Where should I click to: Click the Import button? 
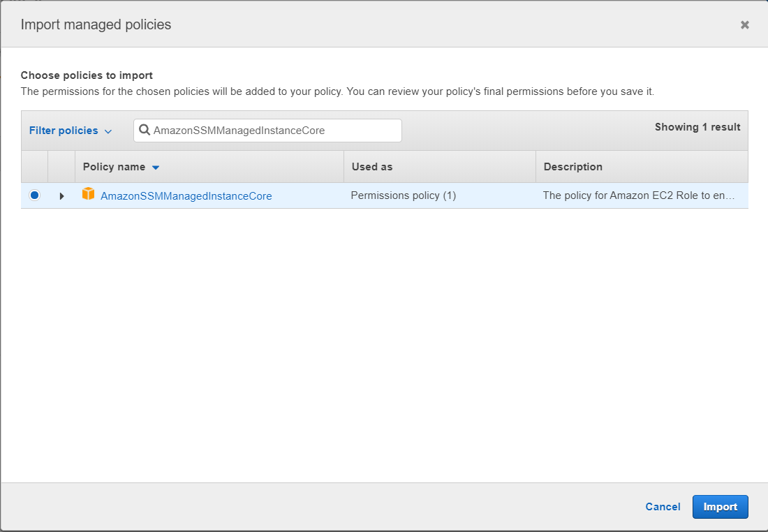click(x=720, y=507)
